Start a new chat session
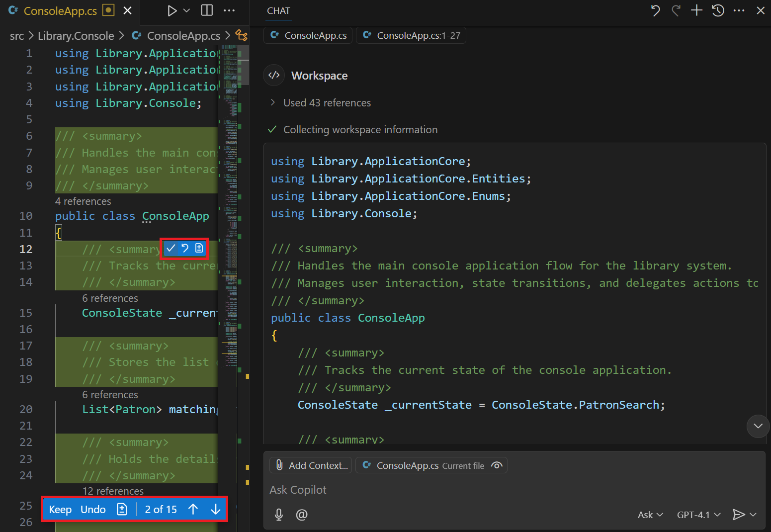Image resolution: width=771 pixels, height=532 pixels. click(696, 10)
